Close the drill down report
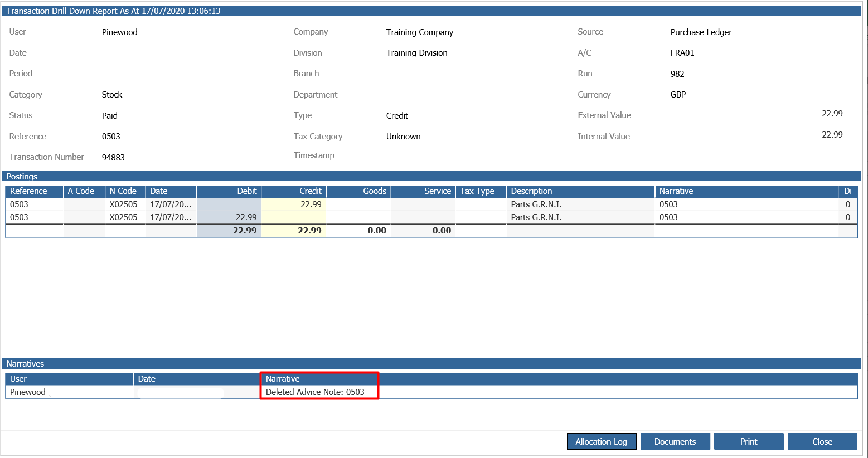Viewport: 868px width, 458px height. [x=822, y=441]
